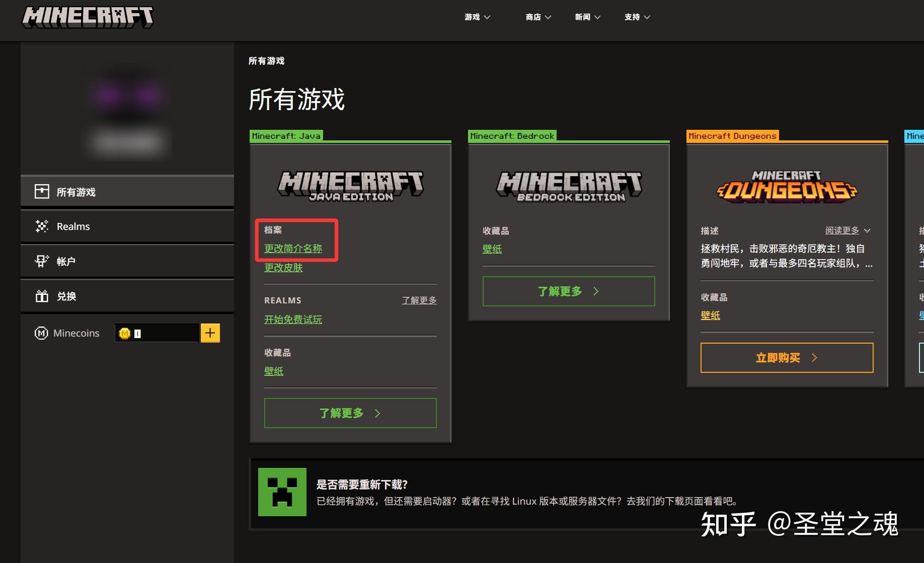Click the 兑换 gift icon

tap(42, 296)
